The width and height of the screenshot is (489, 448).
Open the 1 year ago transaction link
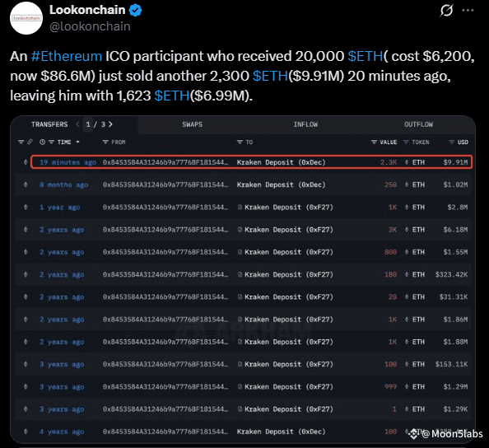(59, 208)
